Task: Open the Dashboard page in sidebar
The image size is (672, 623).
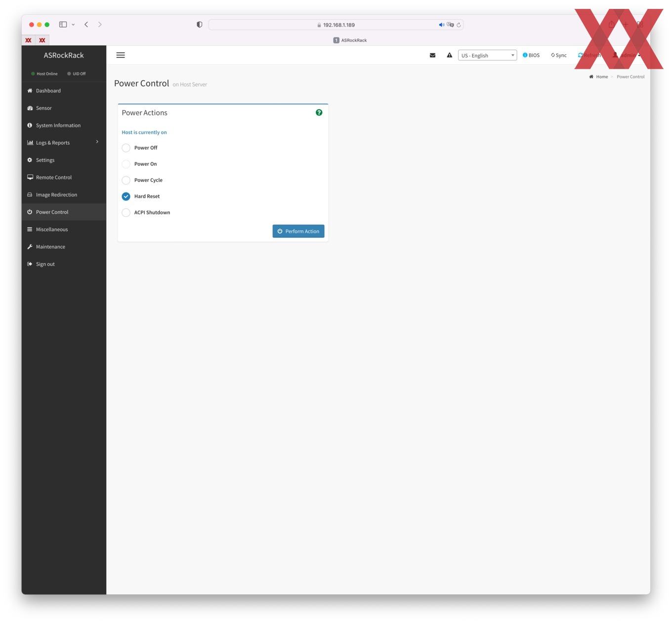Action: click(x=64, y=91)
